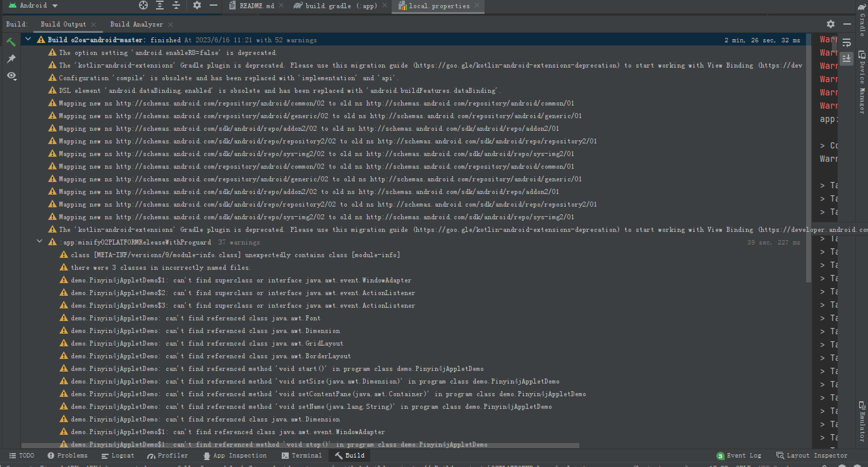Open the Android project view dropdown
The image size is (868, 467).
[x=32, y=6]
